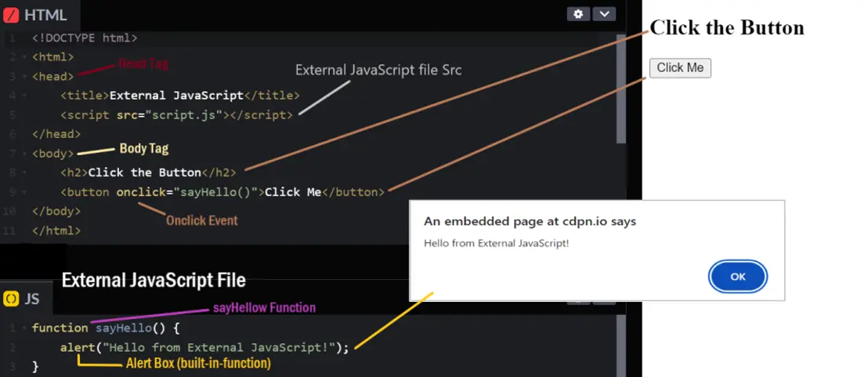Collapse the <body> tag fold arrow

(x=24, y=154)
